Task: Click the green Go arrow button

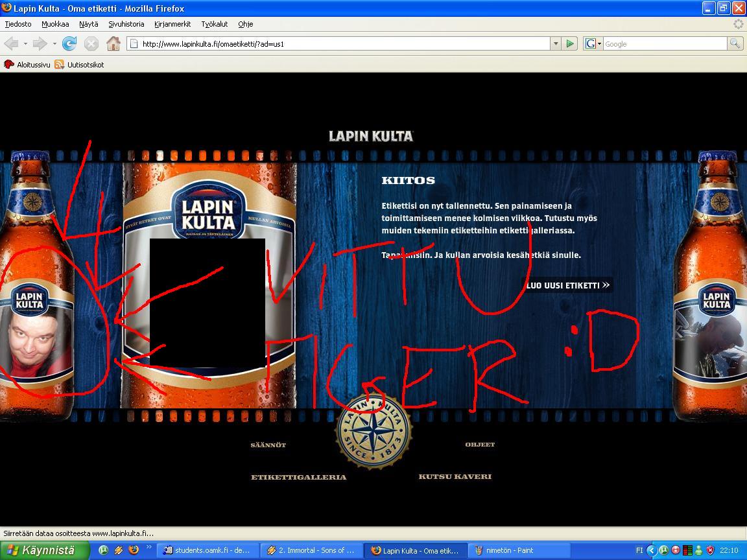Action: tap(570, 44)
